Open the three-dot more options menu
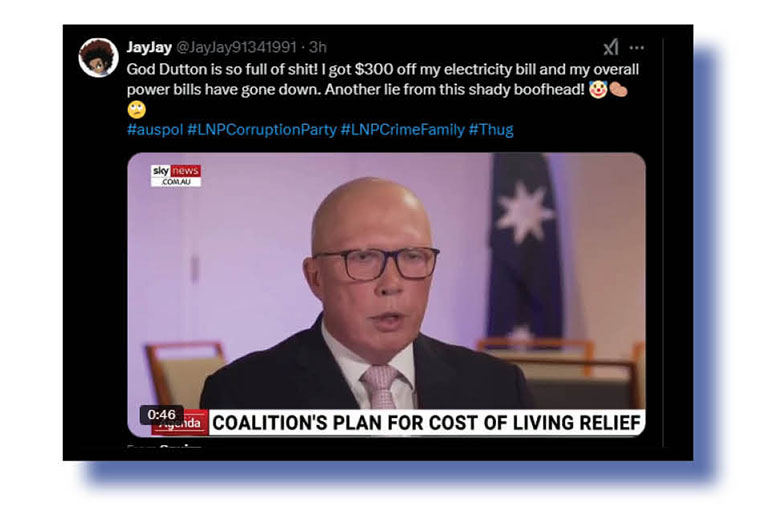Viewport: 765px width, 516px height. pyautogui.click(x=637, y=48)
